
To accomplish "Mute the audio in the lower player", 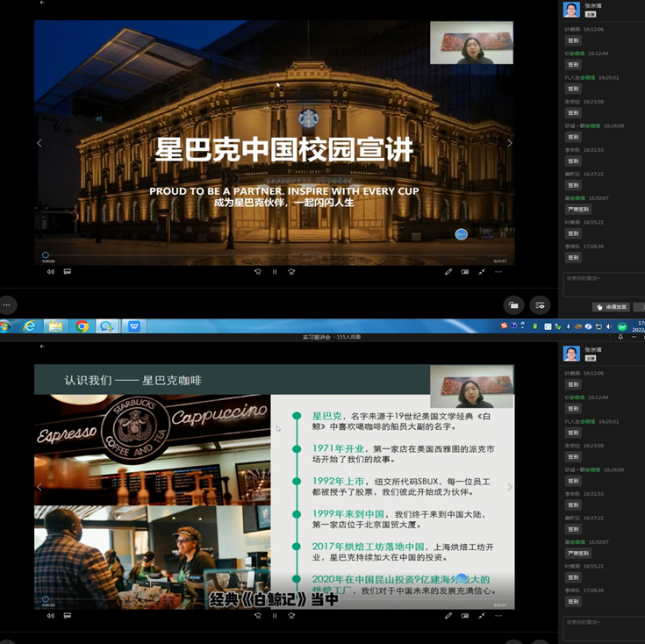I will [x=51, y=616].
